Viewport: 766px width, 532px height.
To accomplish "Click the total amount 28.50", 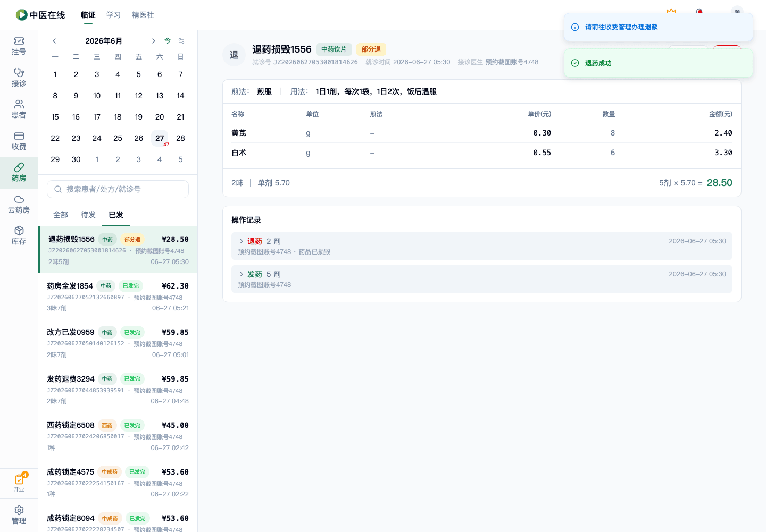I will (720, 183).
